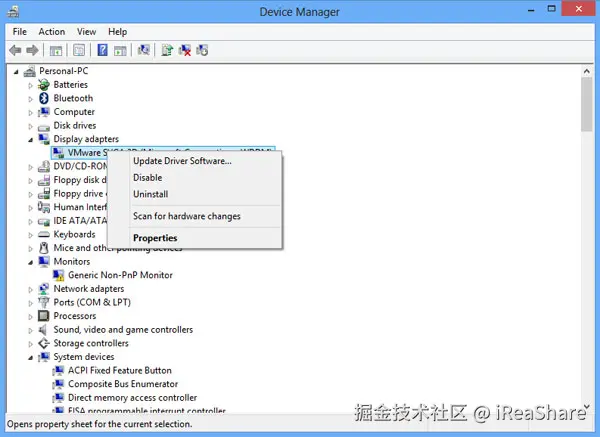Expand the Keyboards node arrow
Screen dimensions: 600x437
(30, 235)
